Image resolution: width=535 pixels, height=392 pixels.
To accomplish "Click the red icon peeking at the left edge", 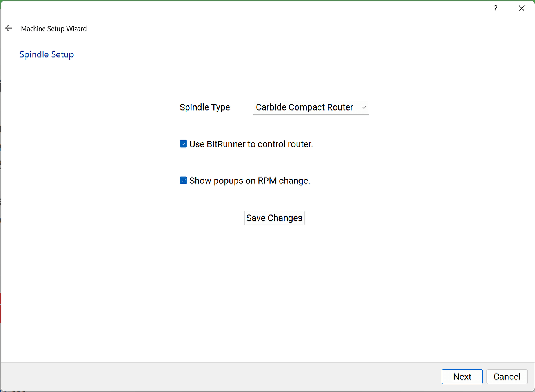I will point(2,306).
